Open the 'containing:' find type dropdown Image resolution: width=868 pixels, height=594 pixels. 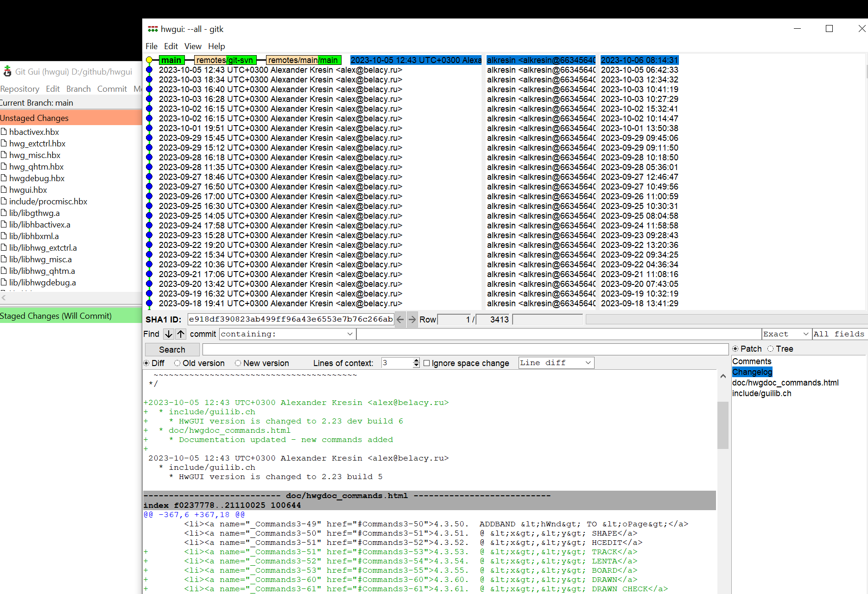click(350, 334)
